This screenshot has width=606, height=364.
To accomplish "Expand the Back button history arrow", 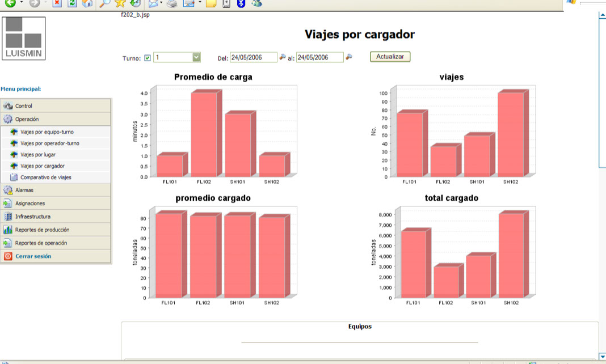I will 22,3.
